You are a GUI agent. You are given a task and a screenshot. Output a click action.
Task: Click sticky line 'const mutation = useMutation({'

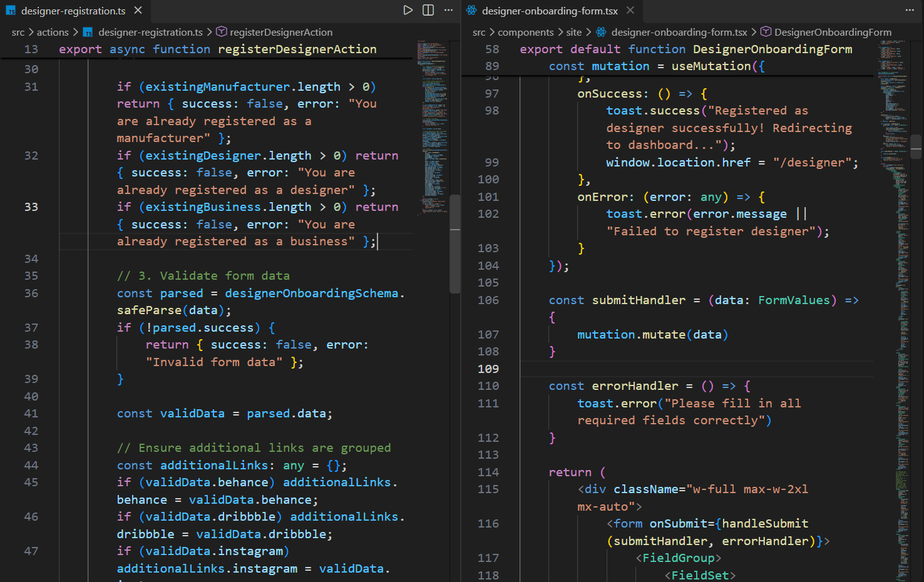[x=657, y=66]
